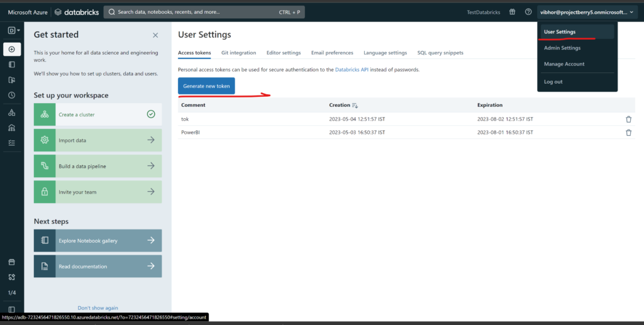Click the completed checkmark on Create a cluster
Image resolution: width=644 pixels, height=325 pixels.
151,114
